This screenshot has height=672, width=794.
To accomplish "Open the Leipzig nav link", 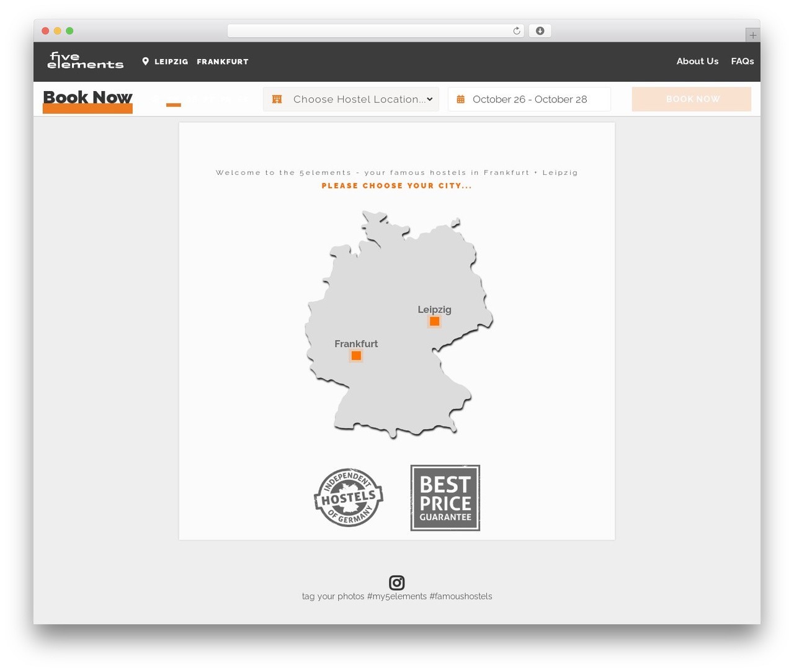I will (x=171, y=61).
